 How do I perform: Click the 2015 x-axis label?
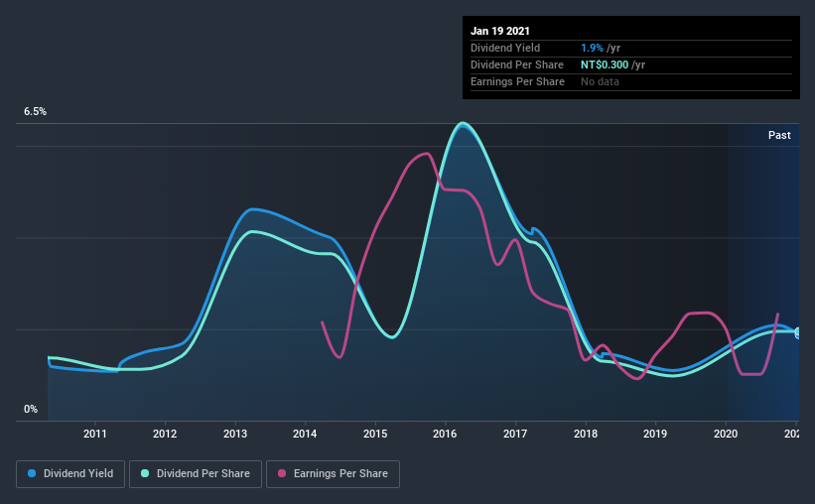click(375, 434)
